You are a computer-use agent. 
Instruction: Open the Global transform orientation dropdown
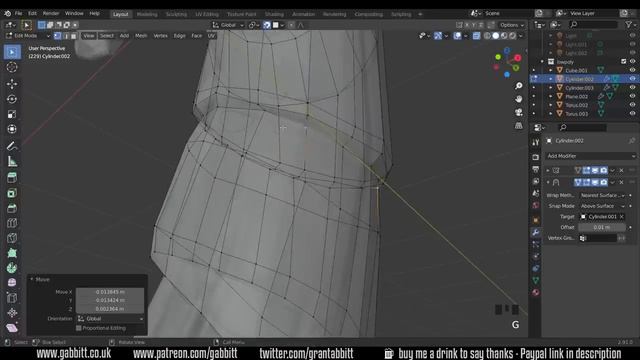click(x=228, y=25)
